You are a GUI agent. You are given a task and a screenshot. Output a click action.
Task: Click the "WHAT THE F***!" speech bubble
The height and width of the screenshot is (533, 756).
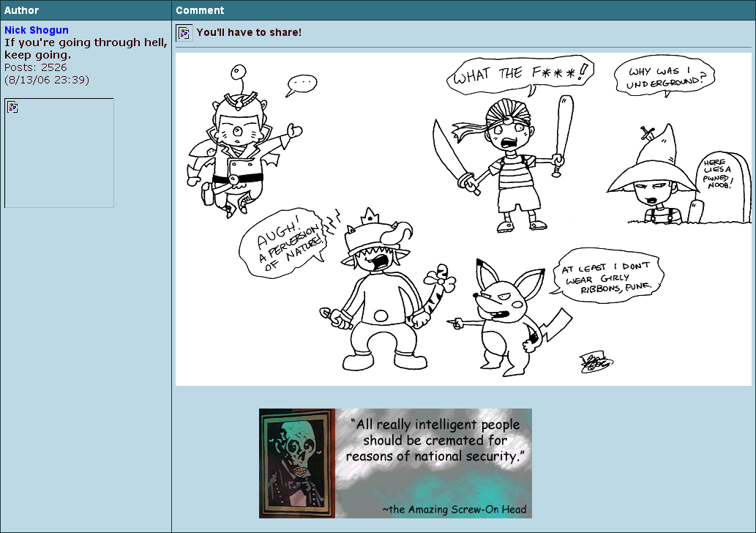[520, 75]
